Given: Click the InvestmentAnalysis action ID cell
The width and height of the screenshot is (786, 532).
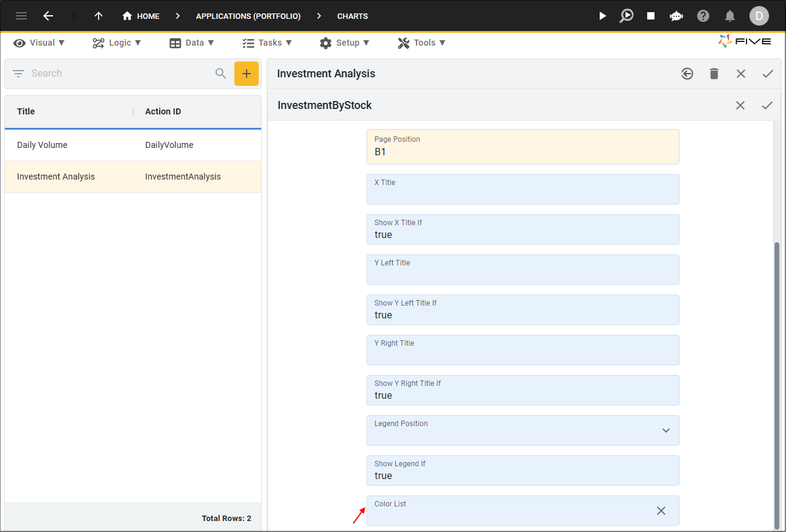Looking at the screenshot, I should point(183,177).
